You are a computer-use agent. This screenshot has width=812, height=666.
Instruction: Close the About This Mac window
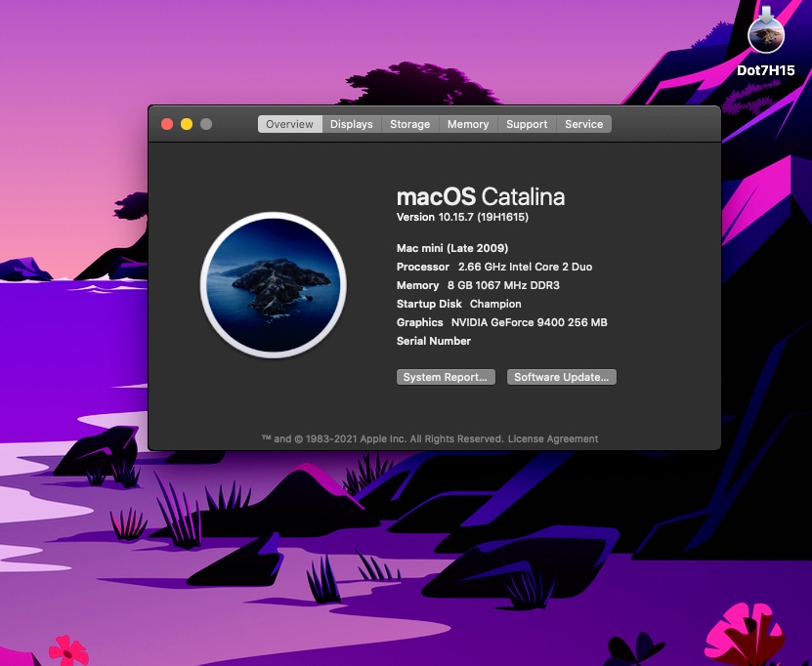point(167,124)
